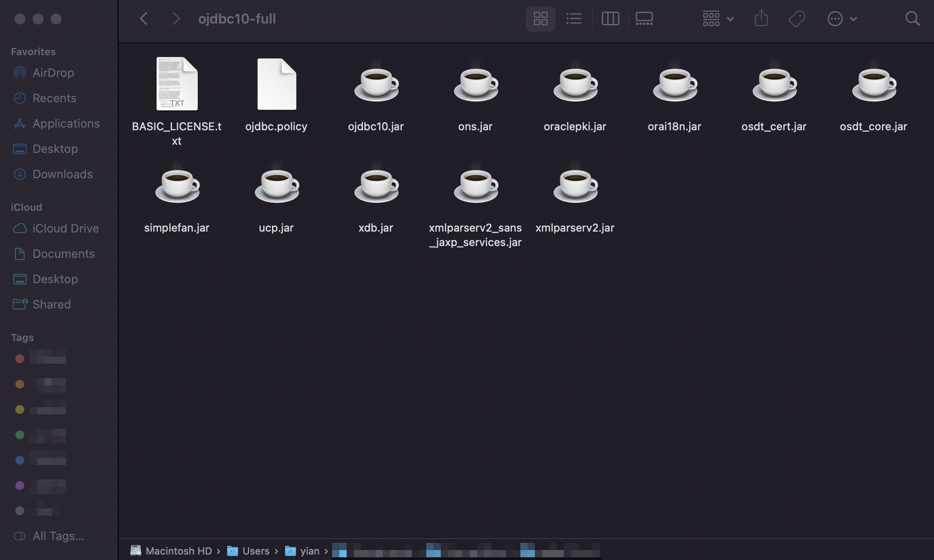Switch to gallery view mode
Screen dimensions: 934x560
[644, 19]
